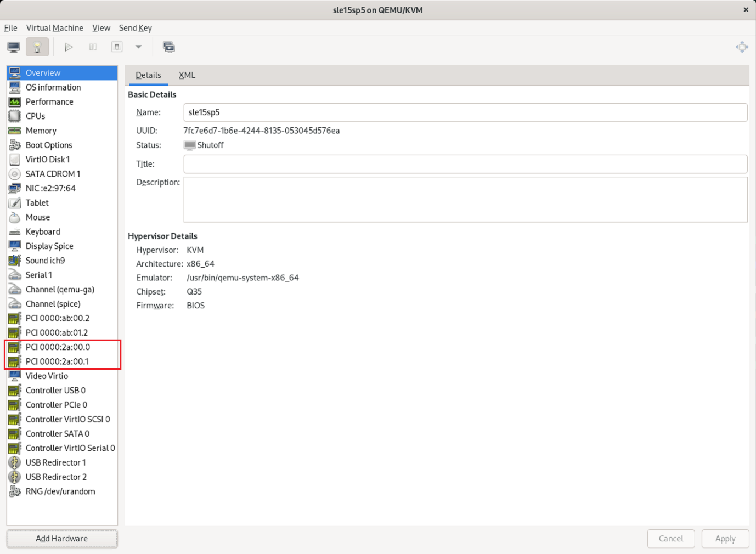This screenshot has height=554, width=756.
Task: Switch to the XML tab
Action: click(x=187, y=75)
